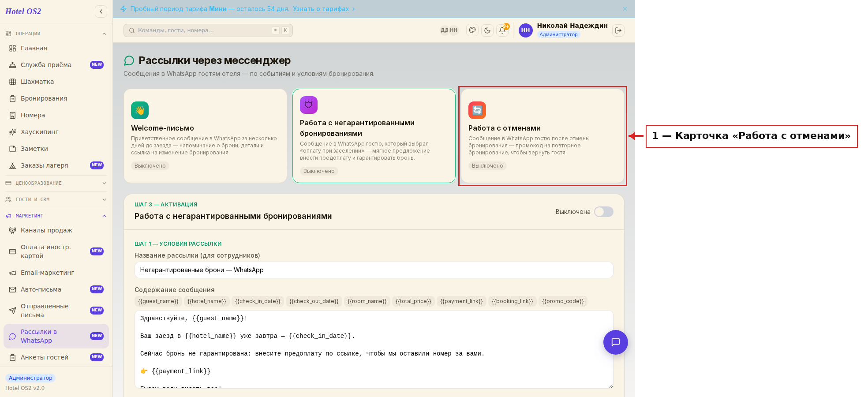Open Отправленные письма
Viewport: 868px width, 397px height.
pos(56,311)
